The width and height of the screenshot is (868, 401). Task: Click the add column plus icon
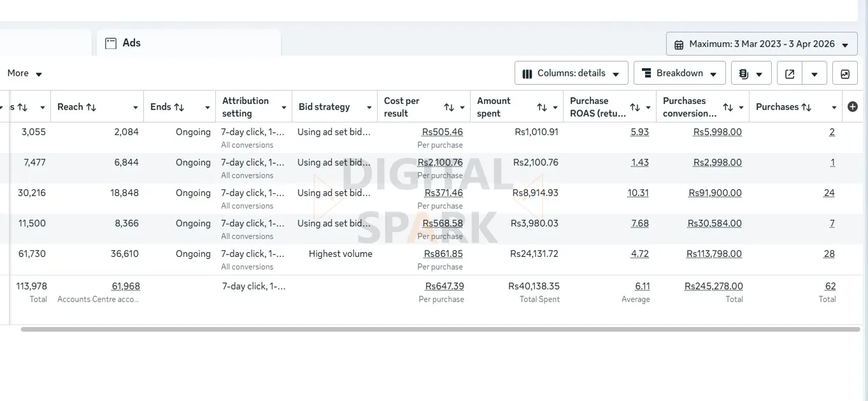(853, 107)
